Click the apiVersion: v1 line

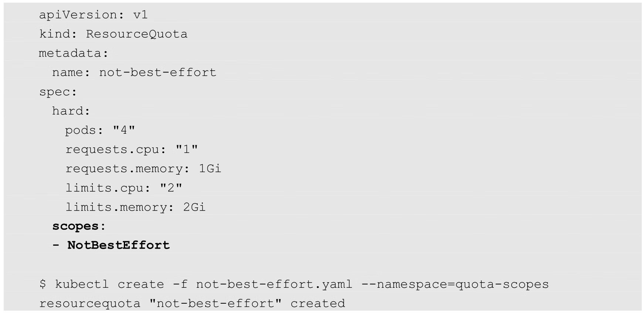[94, 15]
